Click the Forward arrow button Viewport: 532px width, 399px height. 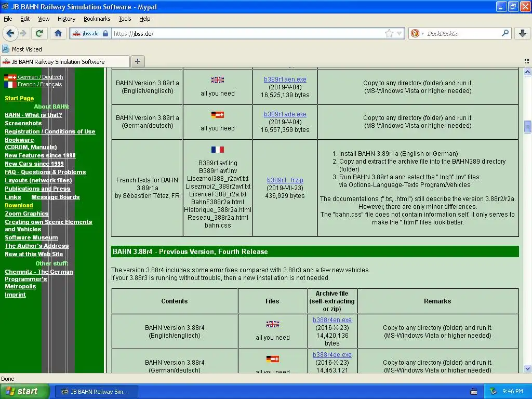(23, 33)
